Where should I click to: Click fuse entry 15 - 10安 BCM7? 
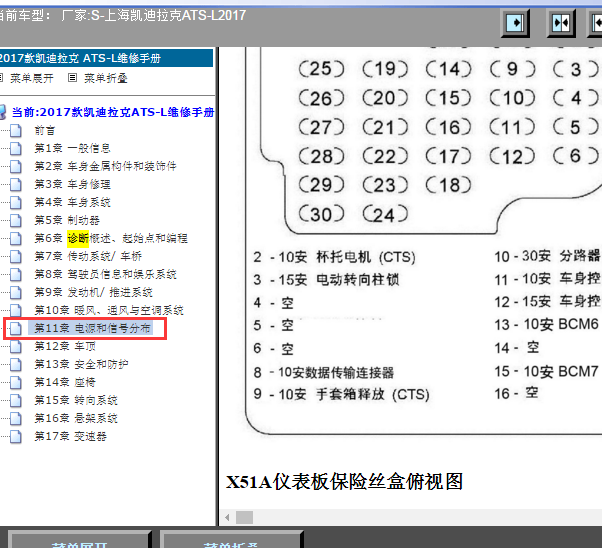tap(546, 371)
